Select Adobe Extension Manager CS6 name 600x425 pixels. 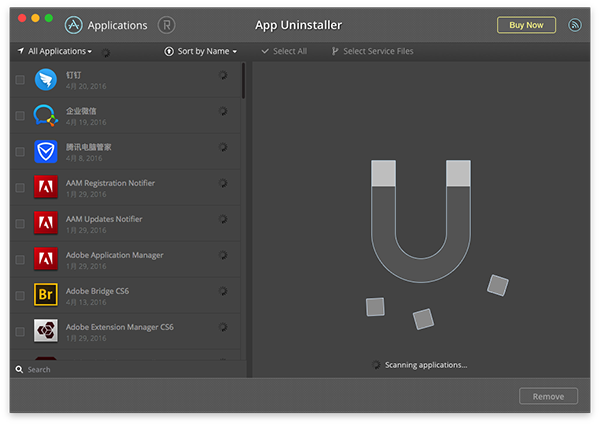(120, 327)
